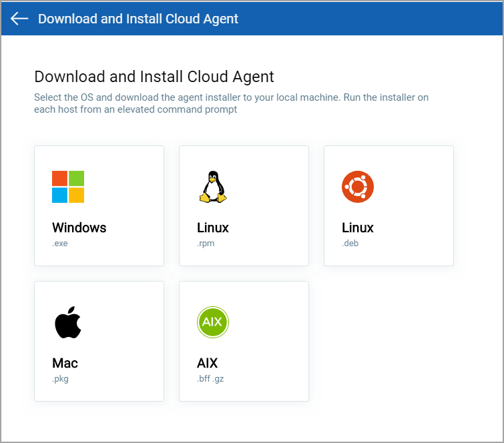The height and width of the screenshot is (443, 504).
Task: Click the Windows four-color logo
Action: [68, 187]
